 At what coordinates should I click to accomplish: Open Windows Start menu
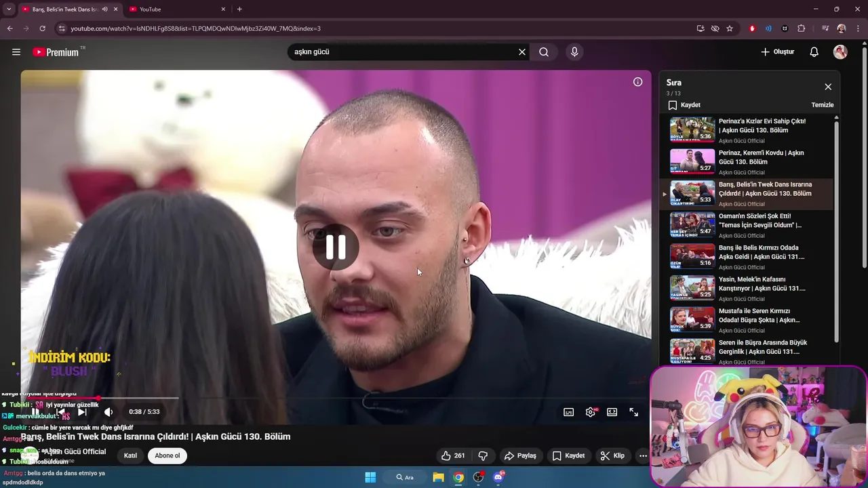click(x=370, y=477)
